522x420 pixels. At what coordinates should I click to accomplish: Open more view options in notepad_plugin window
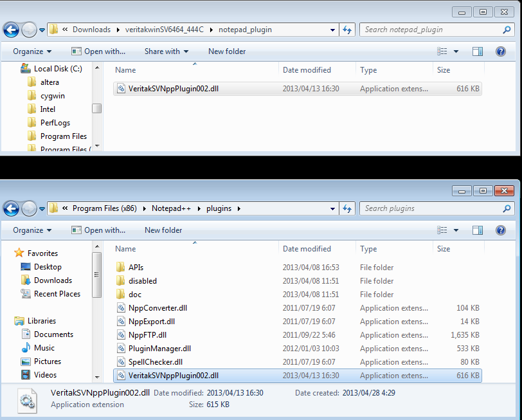456,51
